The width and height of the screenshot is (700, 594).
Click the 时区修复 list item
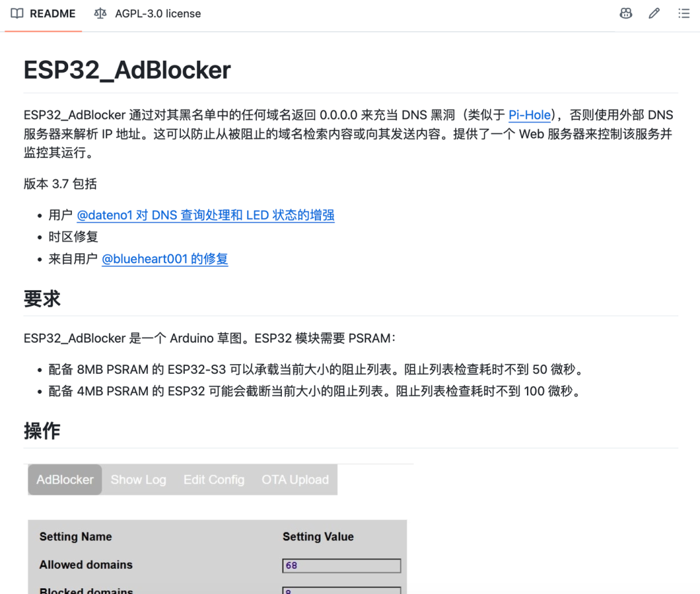click(x=73, y=236)
